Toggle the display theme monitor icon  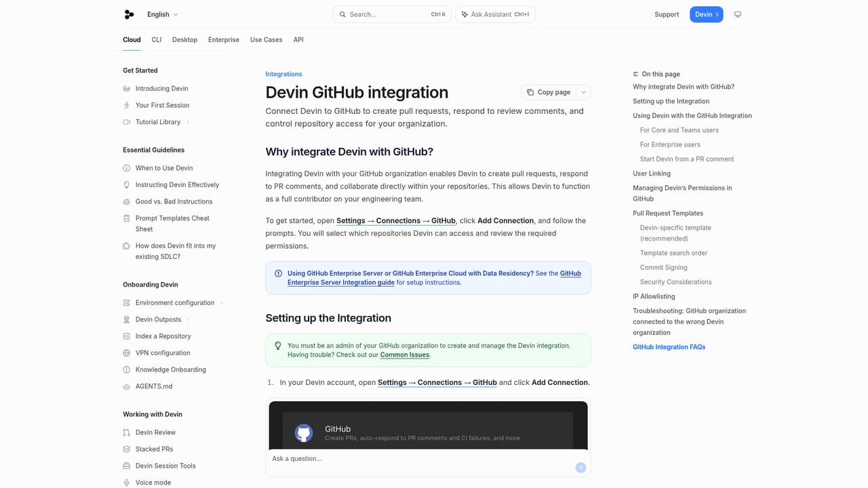click(x=738, y=14)
